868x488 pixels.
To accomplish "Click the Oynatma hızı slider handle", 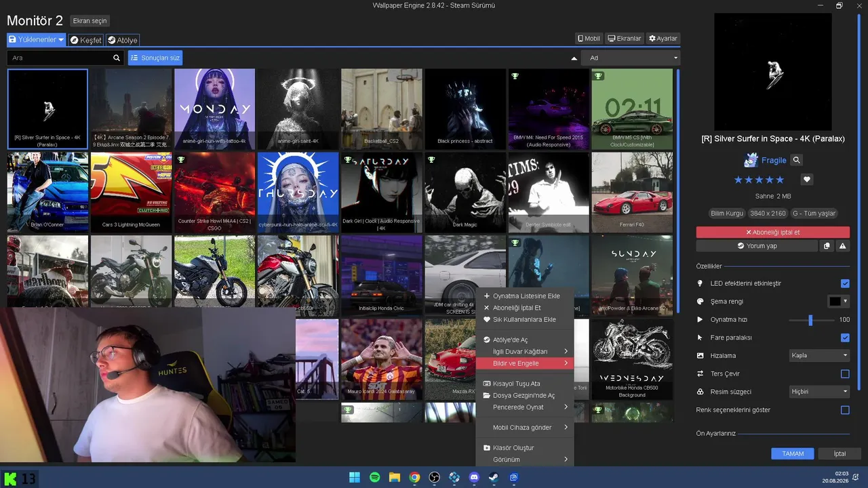I will [810, 320].
